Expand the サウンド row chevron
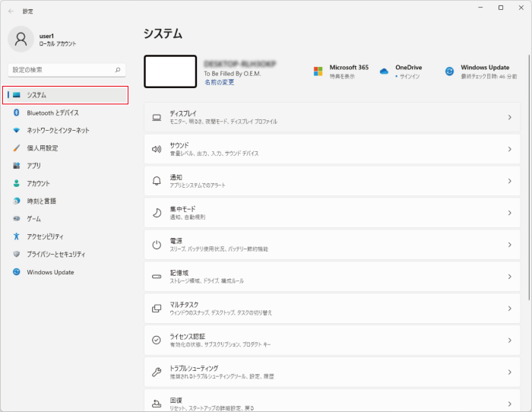The width and height of the screenshot is (532, 412). [510, 149]
